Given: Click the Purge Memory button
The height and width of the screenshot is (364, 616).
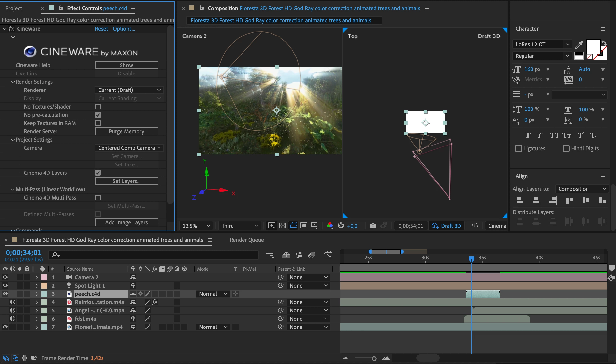Looking at the screenshot, I should (126, 131).
